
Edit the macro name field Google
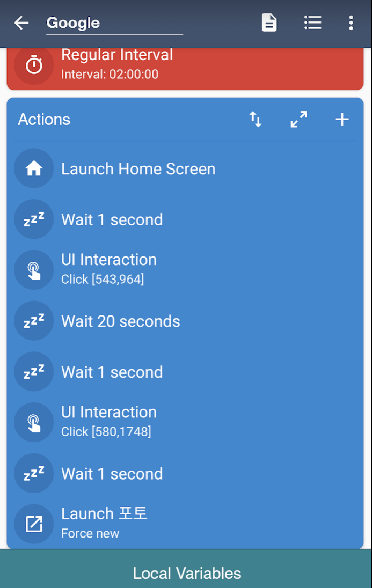pos(114,23)
